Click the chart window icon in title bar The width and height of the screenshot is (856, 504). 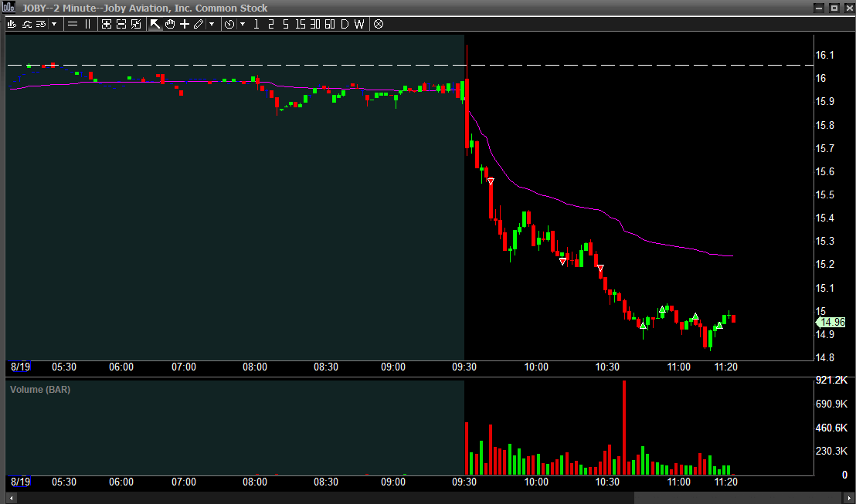(8, 8)
